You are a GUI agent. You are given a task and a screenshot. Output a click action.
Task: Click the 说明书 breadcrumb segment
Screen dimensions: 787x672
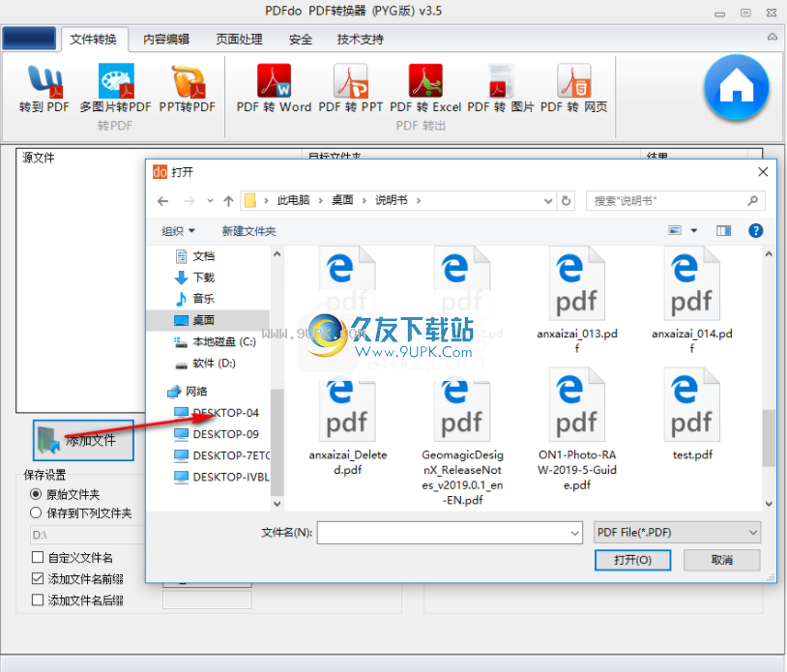pos(392,201)
